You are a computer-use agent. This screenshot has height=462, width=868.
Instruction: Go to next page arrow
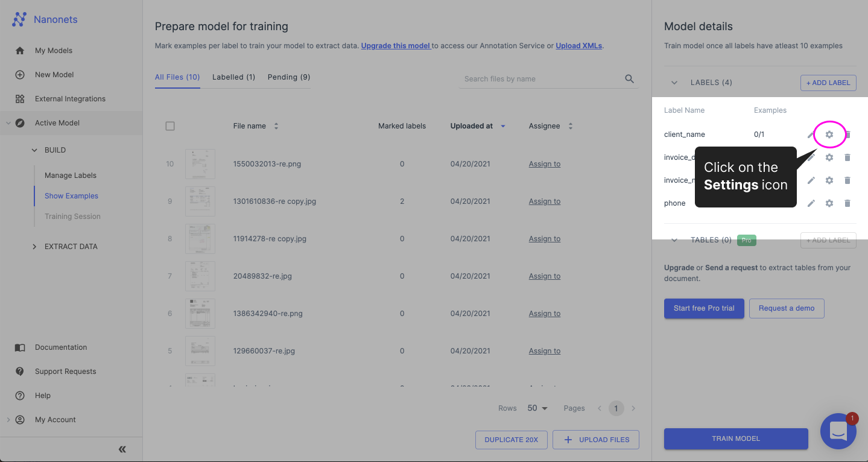[633, 408]
